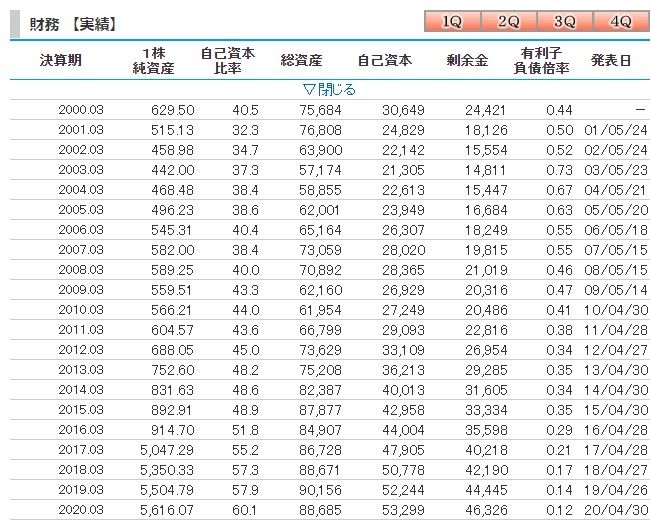
Task: Select period cell 2018.03
Action: [81, 469]
